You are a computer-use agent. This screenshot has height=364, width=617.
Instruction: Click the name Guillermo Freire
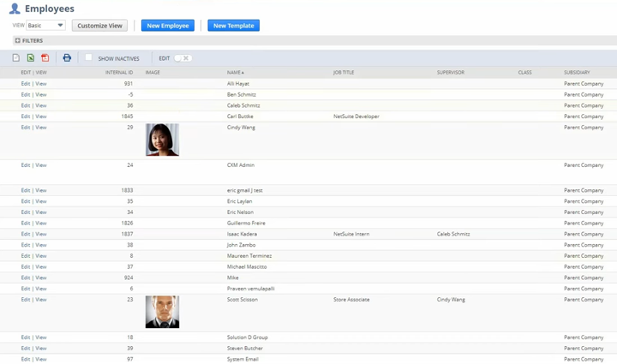click(x=246, y=224)
